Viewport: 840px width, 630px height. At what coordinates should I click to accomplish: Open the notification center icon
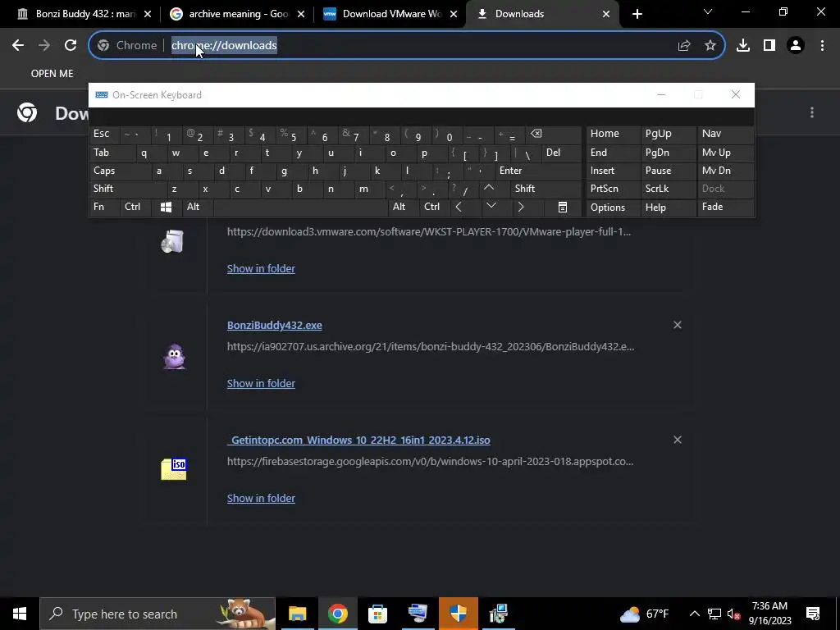[813, 614]
